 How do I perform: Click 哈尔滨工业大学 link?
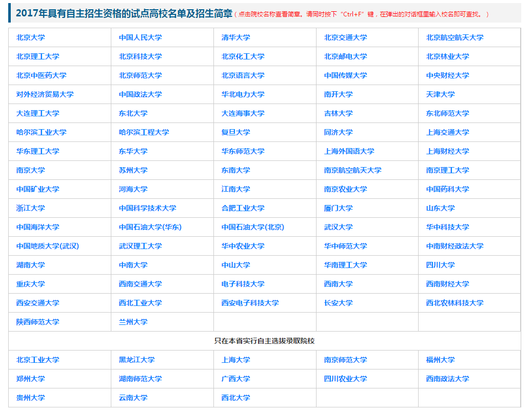click(42, 133)
